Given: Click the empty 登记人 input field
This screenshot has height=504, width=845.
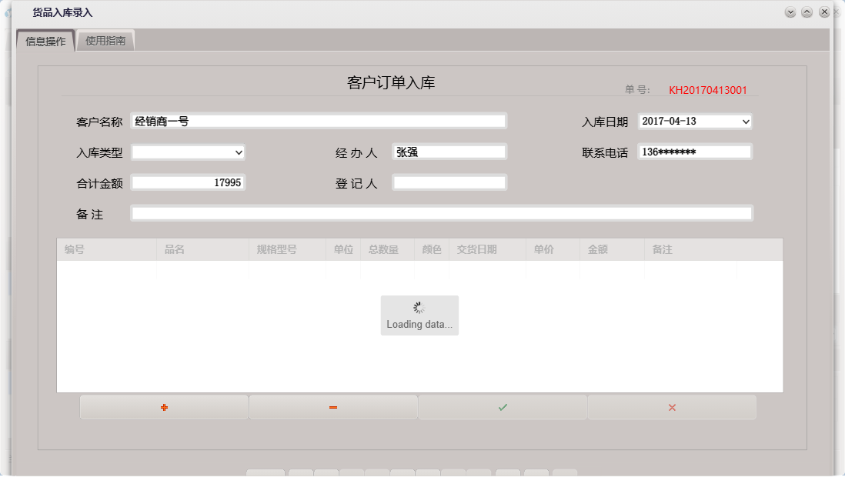Looking at the screenshot, I should 449,182.
